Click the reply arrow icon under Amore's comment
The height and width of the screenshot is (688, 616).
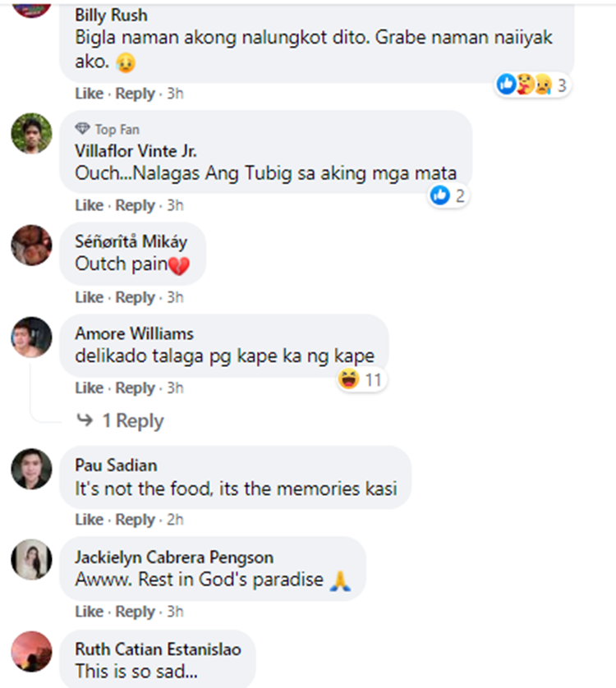[85, 420]
